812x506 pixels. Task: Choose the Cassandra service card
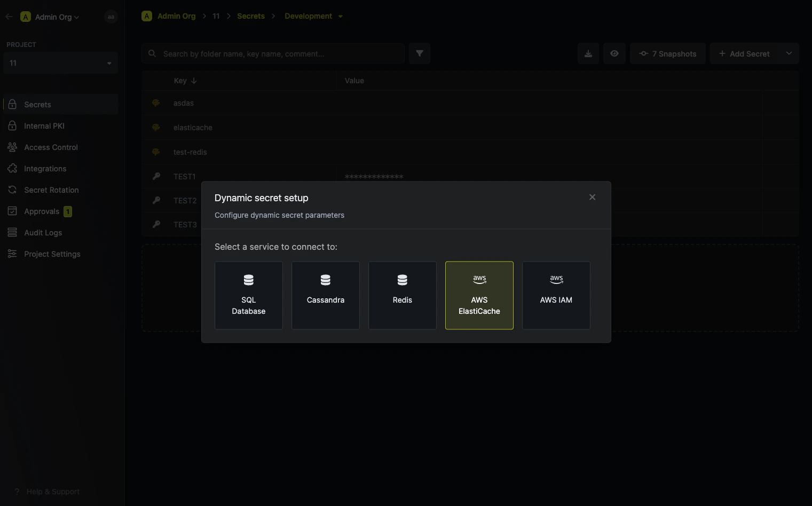(326, 295)
